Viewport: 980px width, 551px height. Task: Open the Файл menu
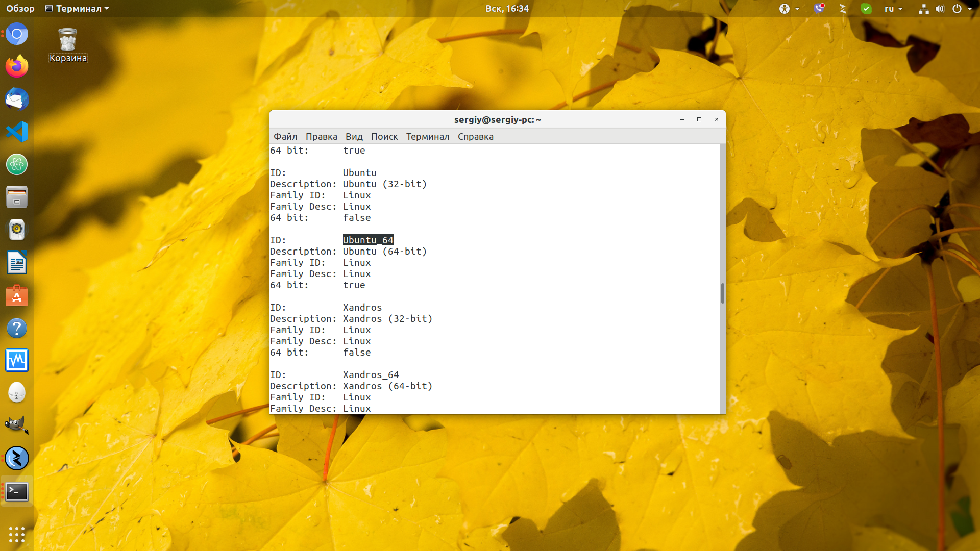point(285,136)
